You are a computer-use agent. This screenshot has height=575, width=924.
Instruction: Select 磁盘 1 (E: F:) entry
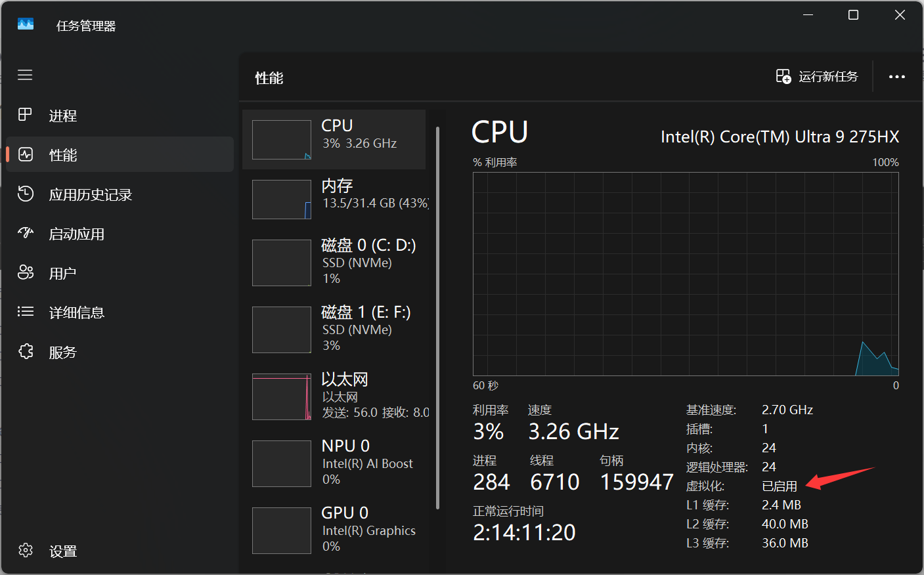click(335, 330)
